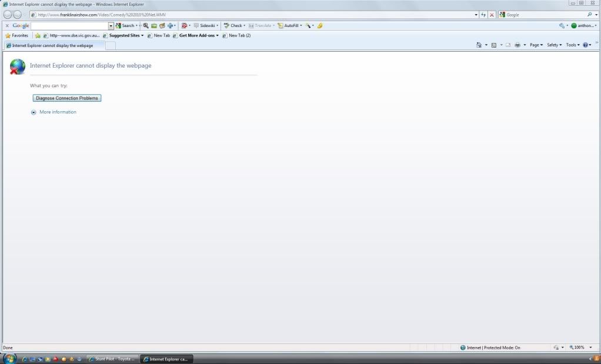Click the Google Toolbar wrench settings icon

563,26
